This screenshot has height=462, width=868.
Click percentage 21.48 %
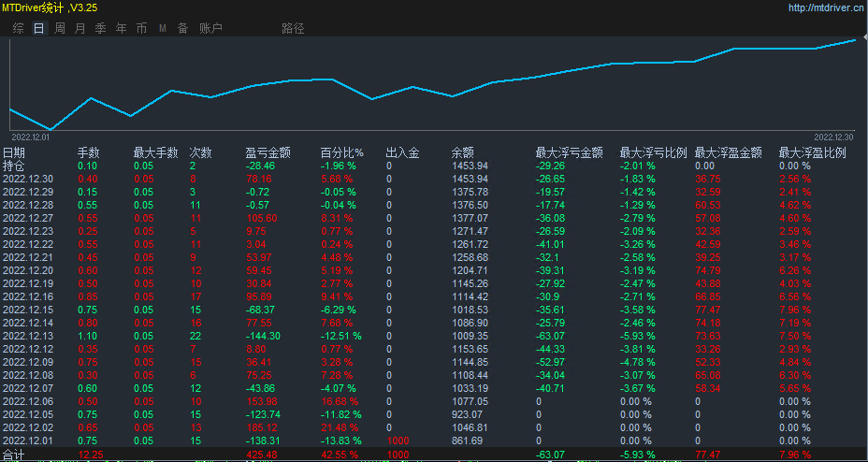point(340,427)
